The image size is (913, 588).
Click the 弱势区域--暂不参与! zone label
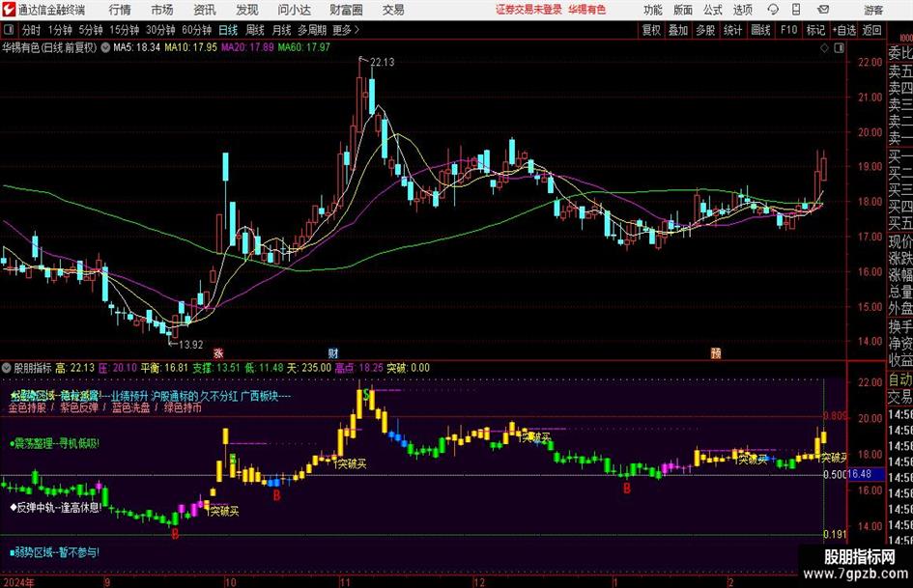(x=54, y=552)
